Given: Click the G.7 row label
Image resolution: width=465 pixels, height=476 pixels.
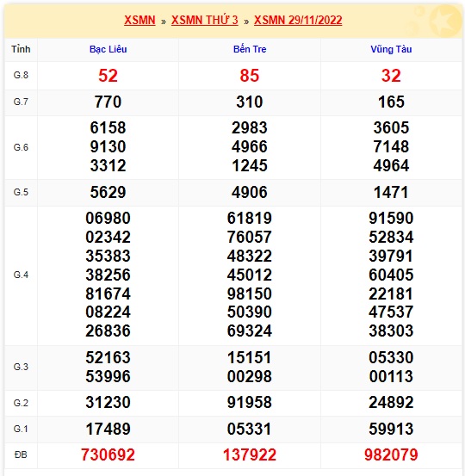Looking at the screenshot, I should (x=21, y=102).
